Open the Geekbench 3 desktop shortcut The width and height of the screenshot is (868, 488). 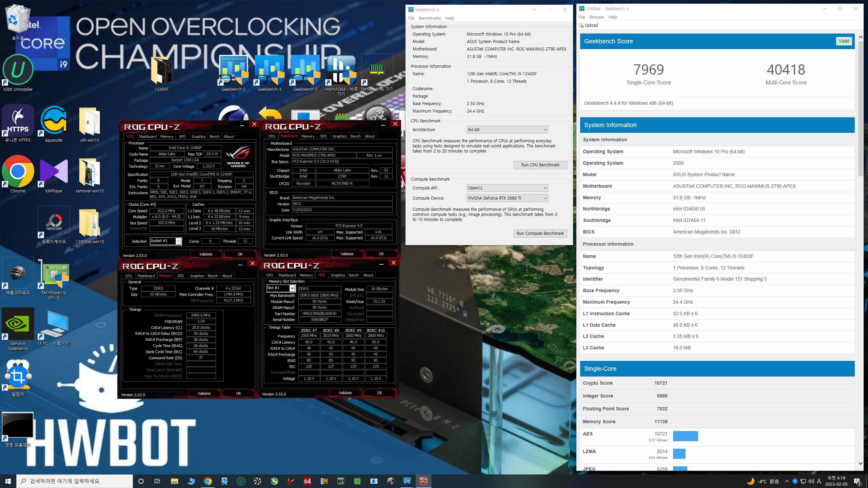tap(233, 73)
